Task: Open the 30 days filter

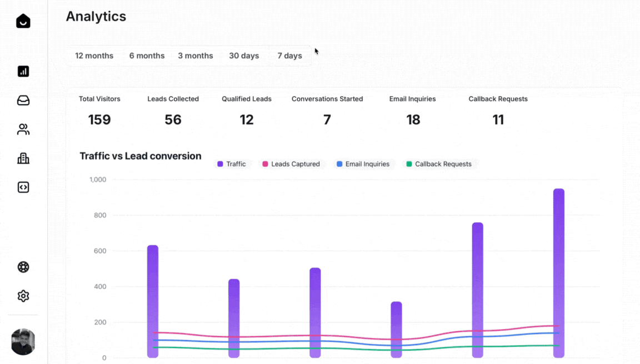Action: [244, 55]
